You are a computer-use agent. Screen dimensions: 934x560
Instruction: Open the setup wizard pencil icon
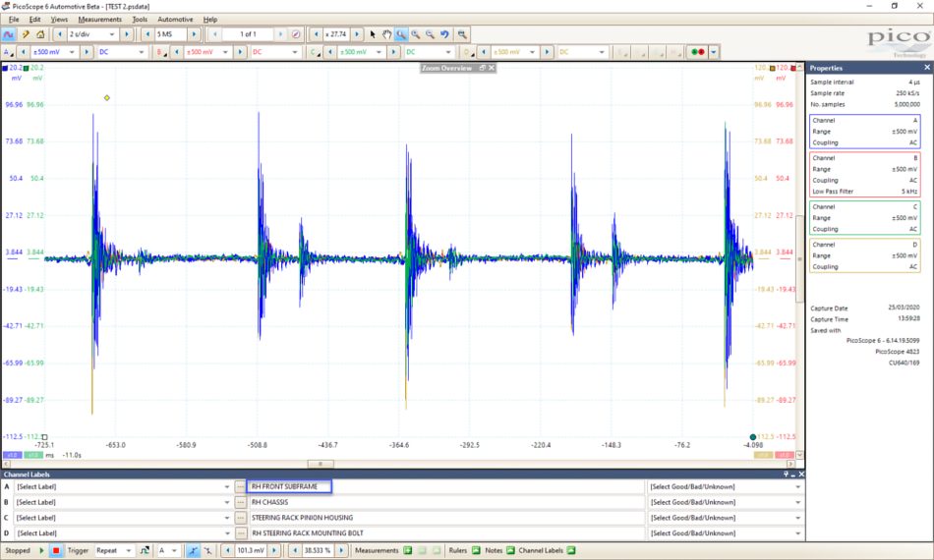26,34
